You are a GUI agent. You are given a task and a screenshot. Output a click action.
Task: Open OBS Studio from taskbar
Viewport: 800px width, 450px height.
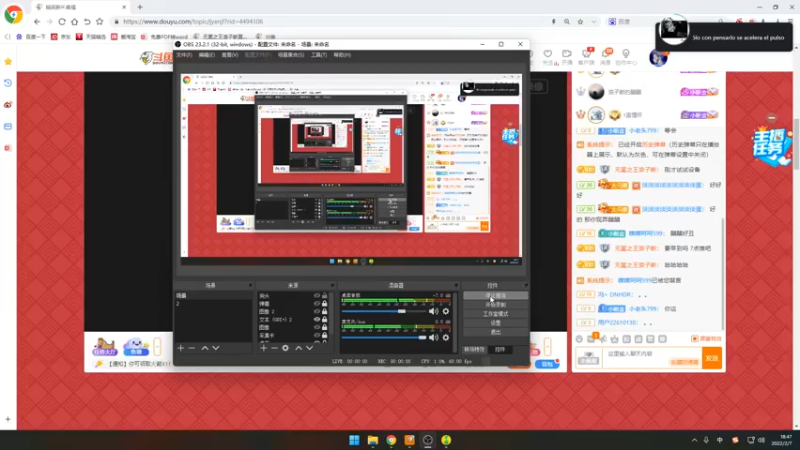point(428,440)
